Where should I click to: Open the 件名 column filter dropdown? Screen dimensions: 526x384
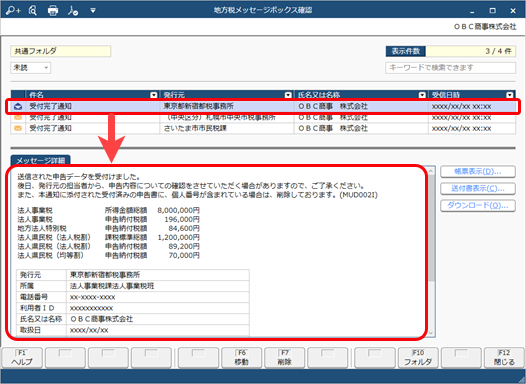(154, 95)
